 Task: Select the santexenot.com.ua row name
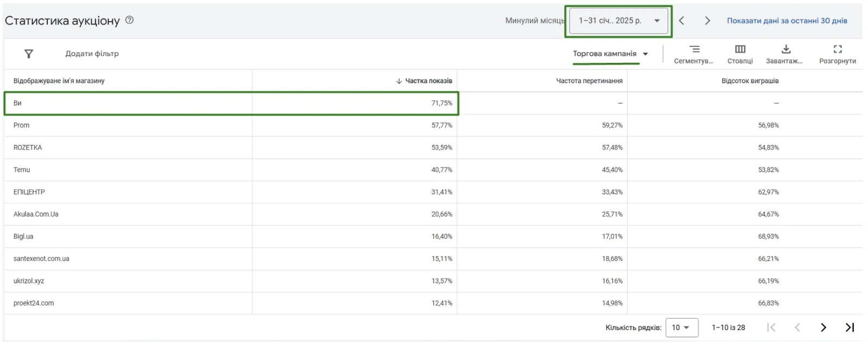pyautogui.click(x=41, y=258)
